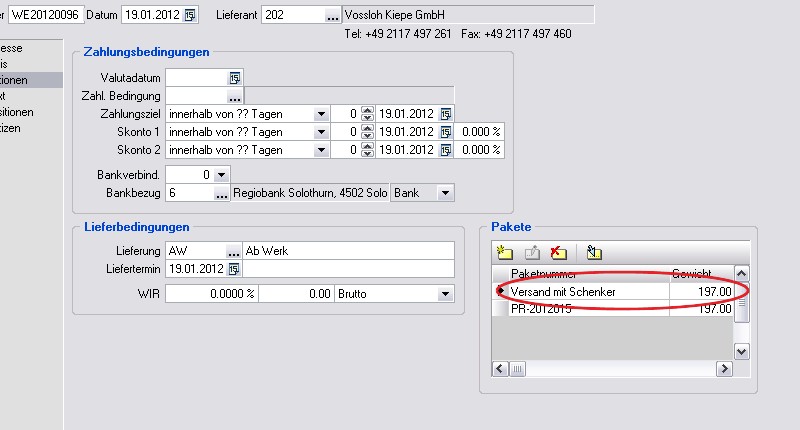Open the Brutto dropdown in WIR row
The image size is (800, 430).
click(444, 294)
